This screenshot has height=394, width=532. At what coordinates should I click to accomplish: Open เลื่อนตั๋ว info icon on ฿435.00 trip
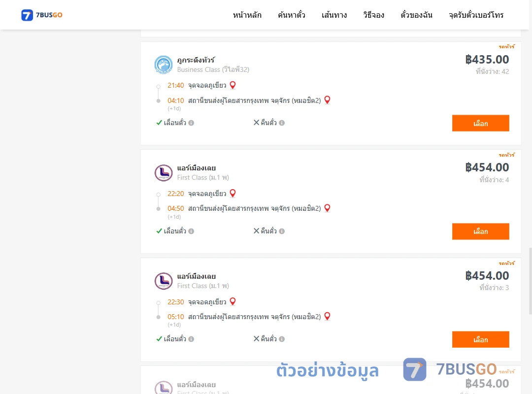pyautogui.click(x=191, y=123)
